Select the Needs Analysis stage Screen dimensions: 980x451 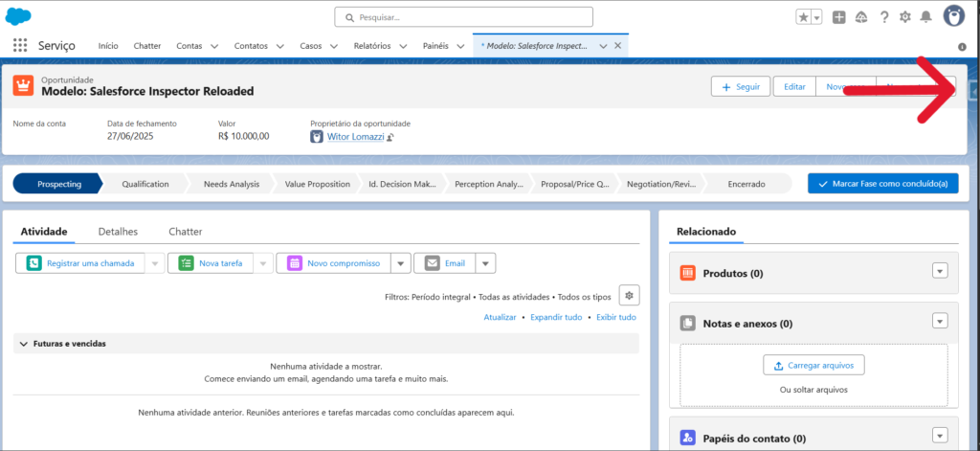(231, 184)
